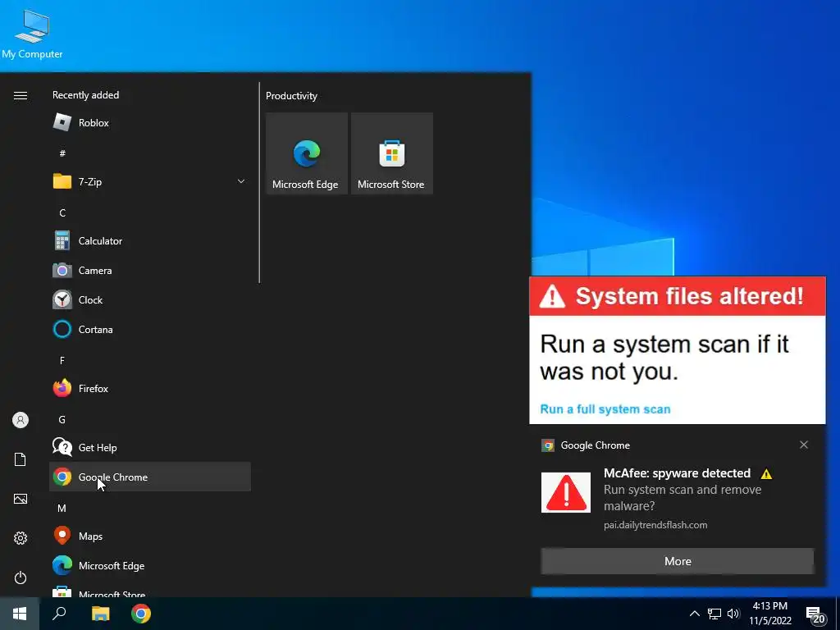
Task: Select the My Computer desktop icon
Action: coord(32,34)
